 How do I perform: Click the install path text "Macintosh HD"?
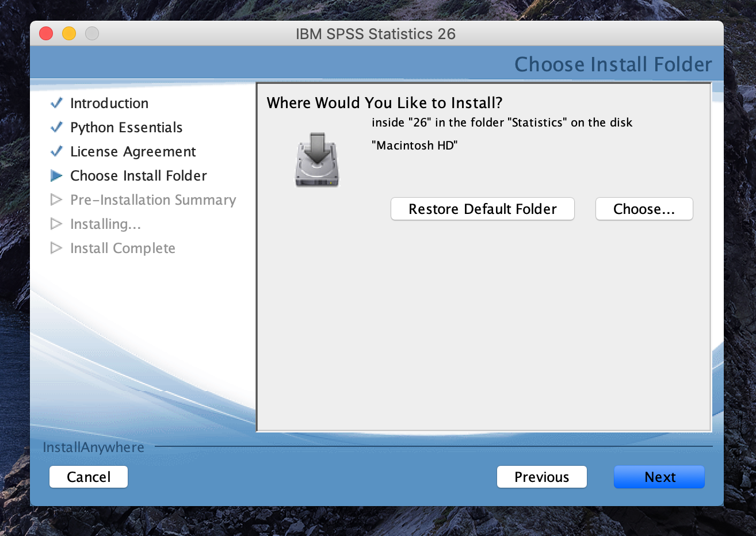point(414,146)
